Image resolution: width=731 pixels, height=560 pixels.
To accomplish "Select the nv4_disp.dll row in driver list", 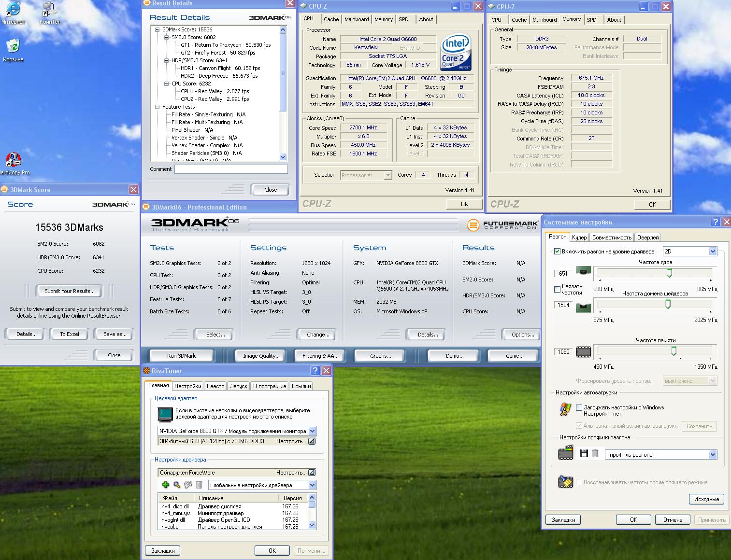I will [x=233, y=506].
